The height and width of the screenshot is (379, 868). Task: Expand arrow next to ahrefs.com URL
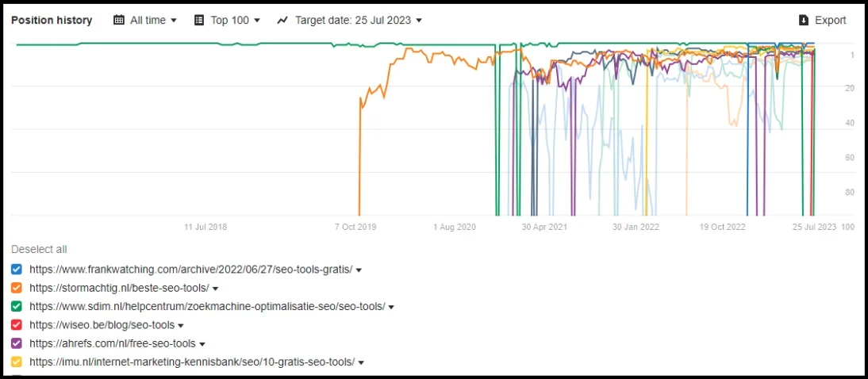202,345
